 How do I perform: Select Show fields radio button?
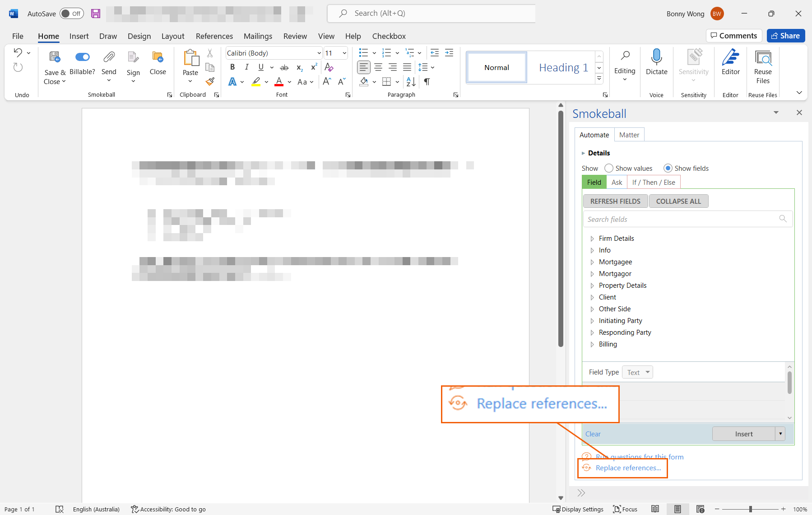coord(668,168)
